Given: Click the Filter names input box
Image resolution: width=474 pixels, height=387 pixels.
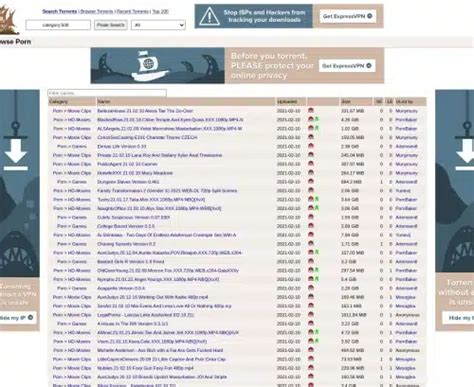Looking at the screenshot, I should pyautogui.click(x=107, y=93).
